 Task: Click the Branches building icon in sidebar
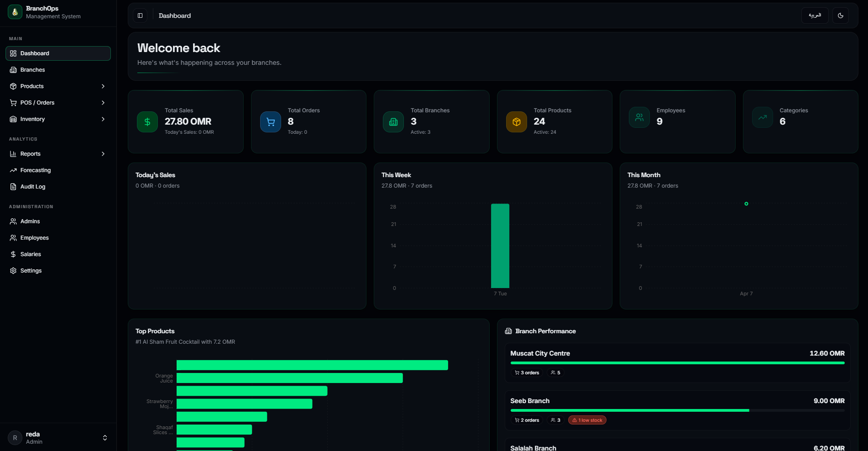click(x=13, y=70)
